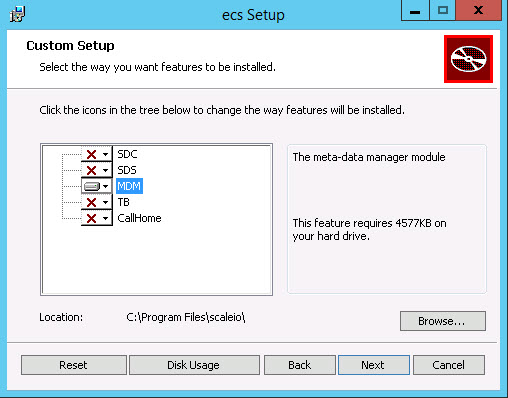This screenshot has width=508, height=398.
Task: Browse for install location
Action: click(x=443, y=321)
